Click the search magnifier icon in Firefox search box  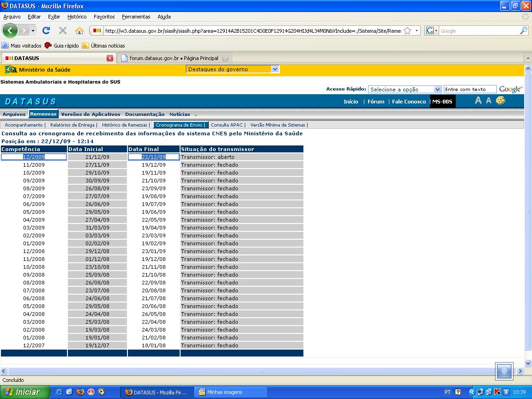click(523, 31)
